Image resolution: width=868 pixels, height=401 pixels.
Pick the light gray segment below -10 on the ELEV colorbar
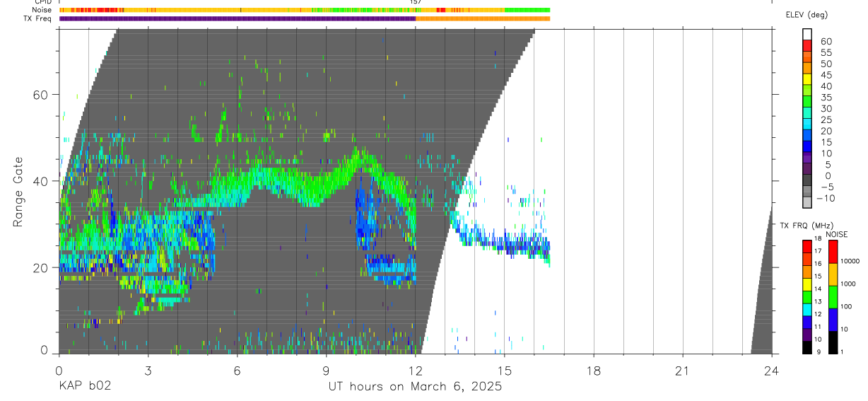pyautogui.click(x=807, y=202)
